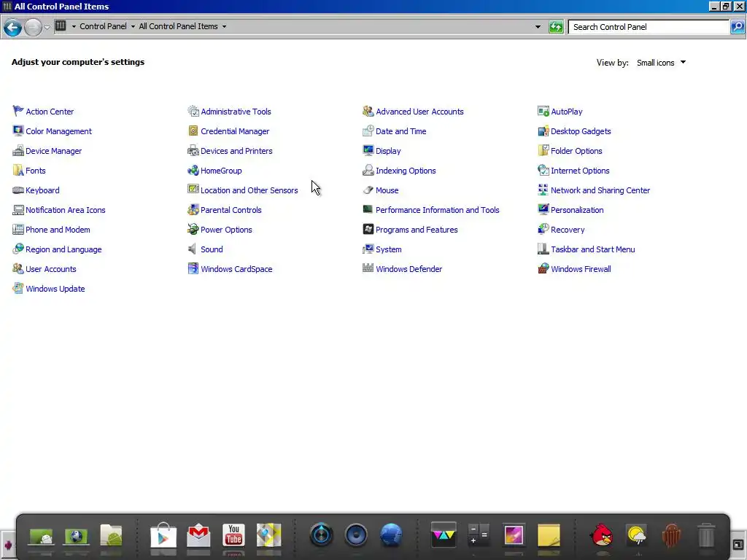Image resolution: width=747 pixels, height=560 pixels.
Task: Click the Power Options icon
Action: coord(193,229)
